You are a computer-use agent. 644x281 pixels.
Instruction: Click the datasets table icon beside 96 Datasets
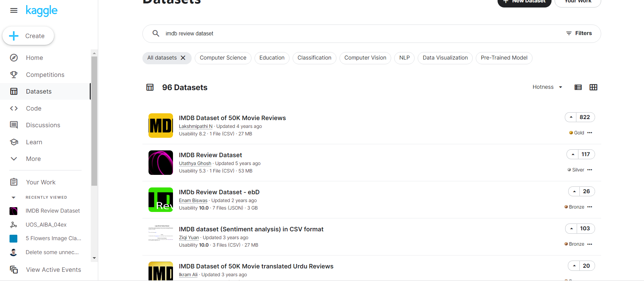150,87
